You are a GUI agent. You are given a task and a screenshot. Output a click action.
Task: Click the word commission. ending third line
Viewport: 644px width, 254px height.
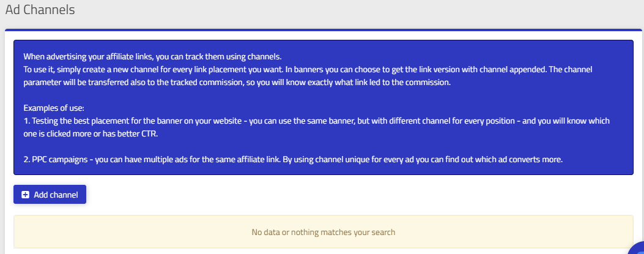431,82
